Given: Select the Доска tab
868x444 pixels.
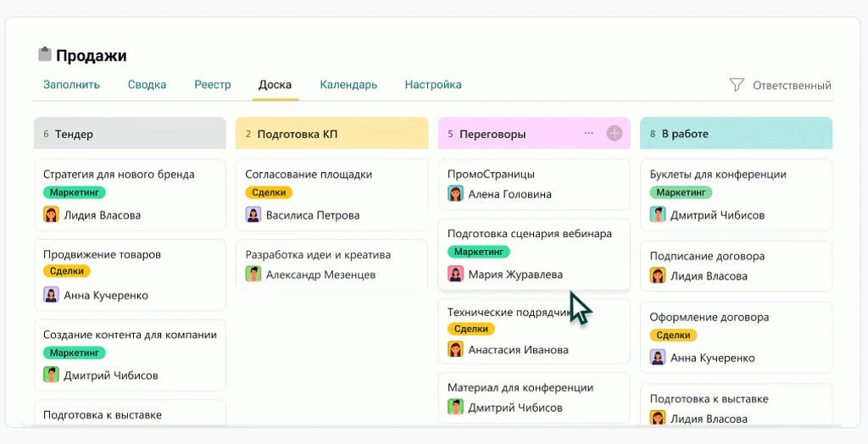Looking at the screenshot, I should [x=275, y=85].
